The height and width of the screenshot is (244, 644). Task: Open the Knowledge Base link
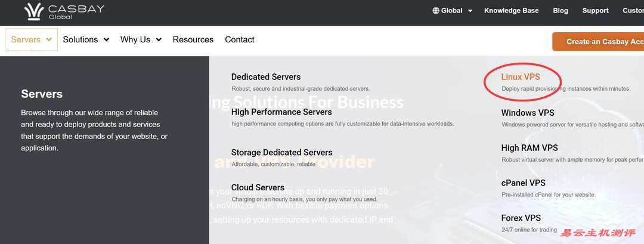(x=512, y=11)
